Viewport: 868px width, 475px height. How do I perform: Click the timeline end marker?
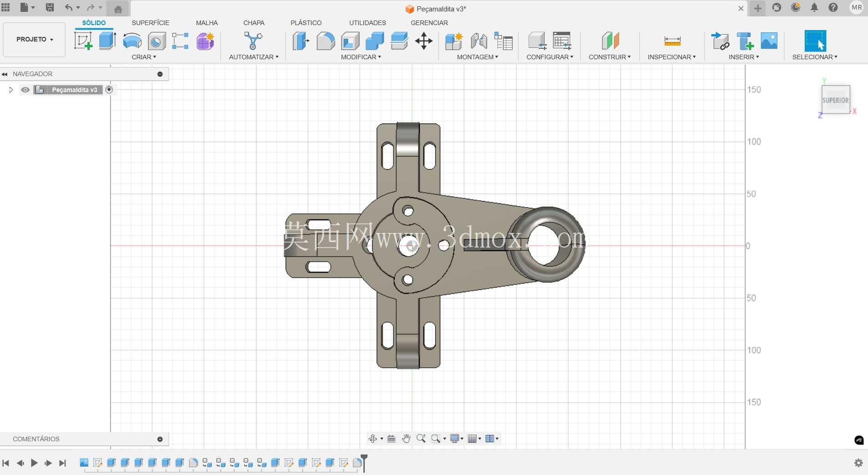[x=364, y=462]
